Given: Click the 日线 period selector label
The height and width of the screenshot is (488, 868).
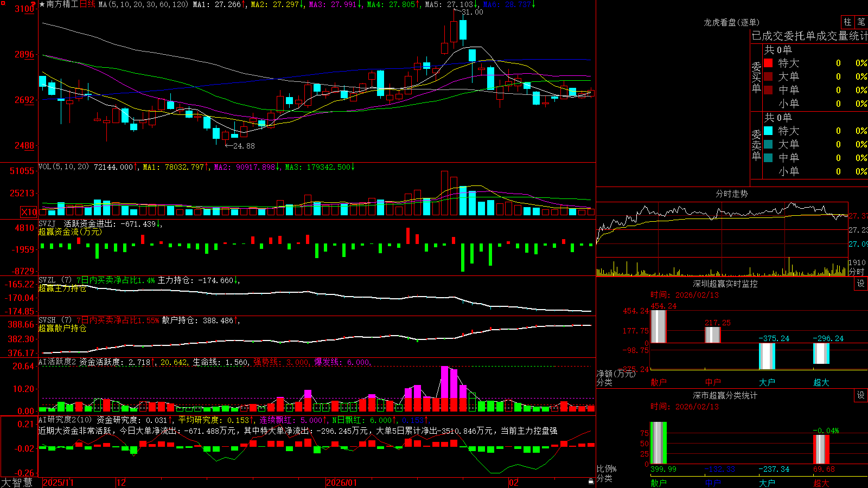Looking at the screenshot, I should click(87, 4).
